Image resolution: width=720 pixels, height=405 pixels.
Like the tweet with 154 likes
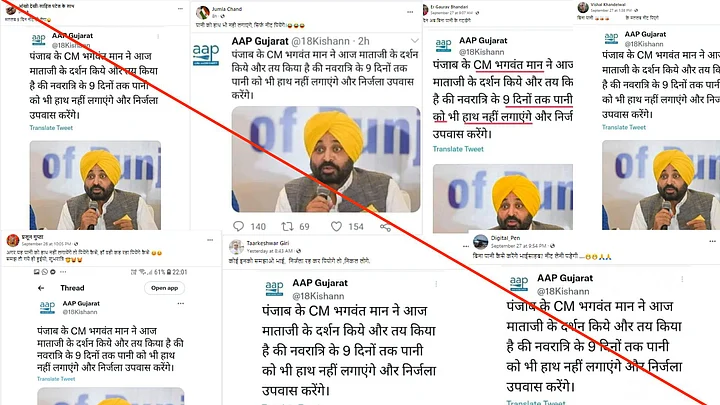pos(336,226)
